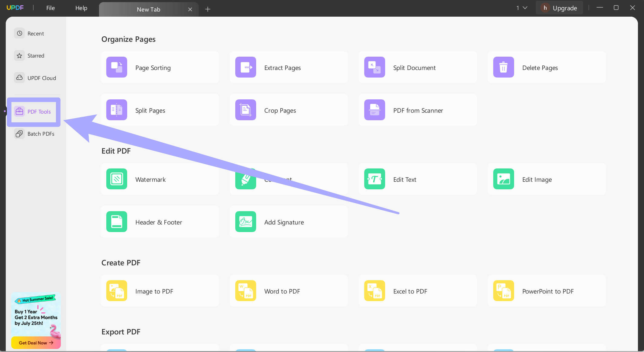Click the Watermark tool icon
Screen dimensions: 644x352
pyautogui.click(x=117, y=179)
